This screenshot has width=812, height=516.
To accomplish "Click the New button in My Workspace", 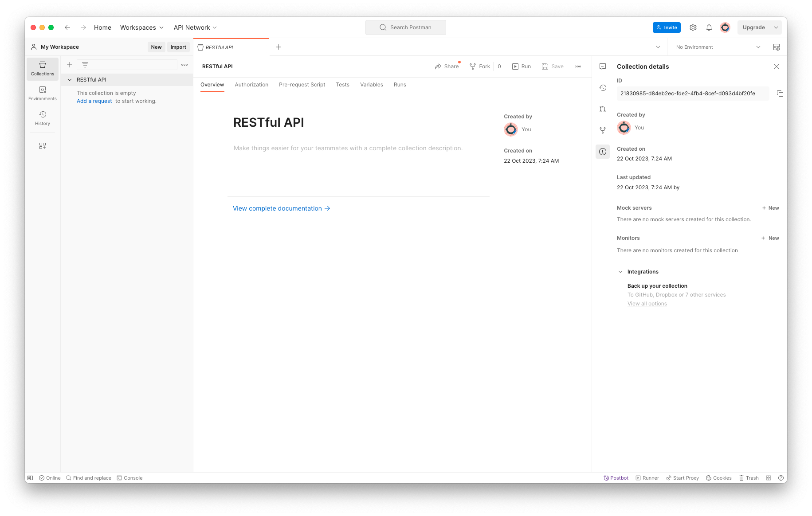I will pos(156,47).
